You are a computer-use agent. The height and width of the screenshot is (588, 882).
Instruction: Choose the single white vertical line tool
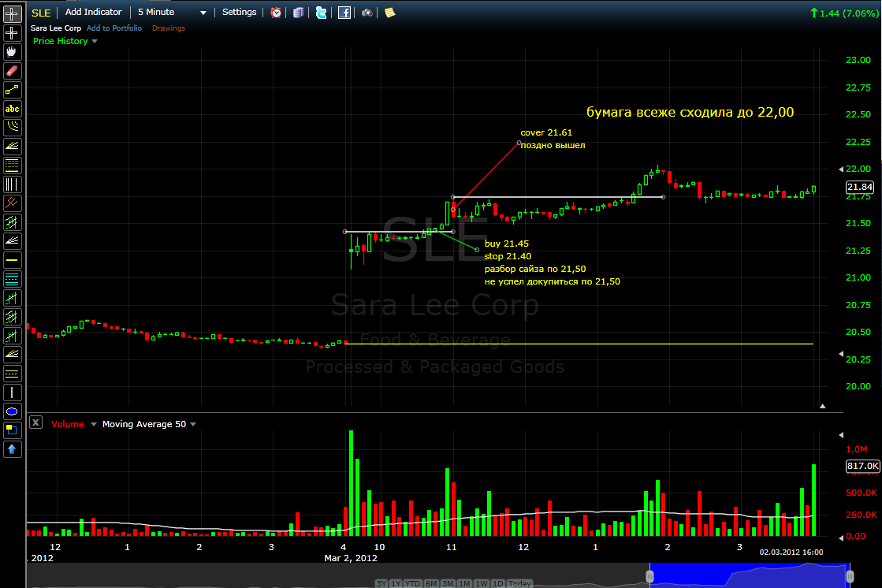[x=12, y=393]
